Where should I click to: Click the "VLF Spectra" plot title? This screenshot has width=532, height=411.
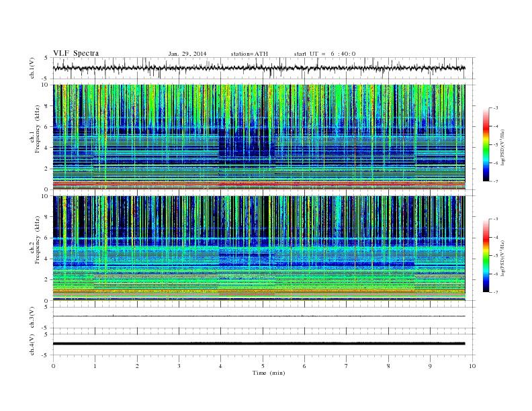76,53
